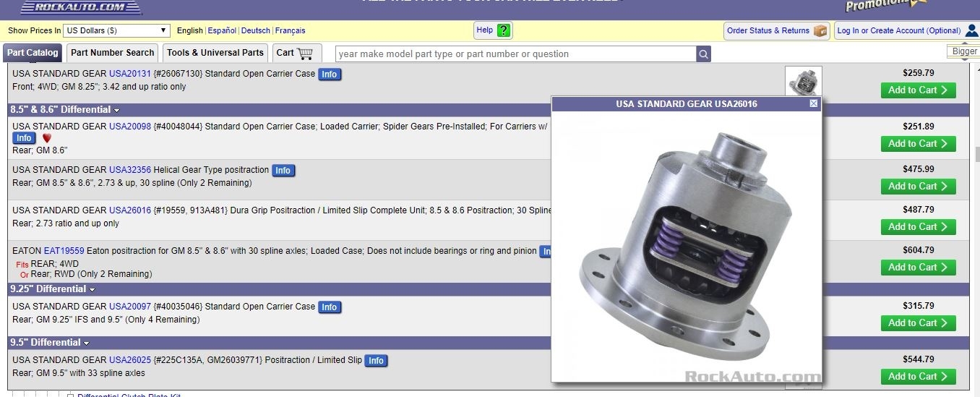Add the $251.89 USA20098 item to cart
Screen dimensions: 980x397
pos(918,144)
